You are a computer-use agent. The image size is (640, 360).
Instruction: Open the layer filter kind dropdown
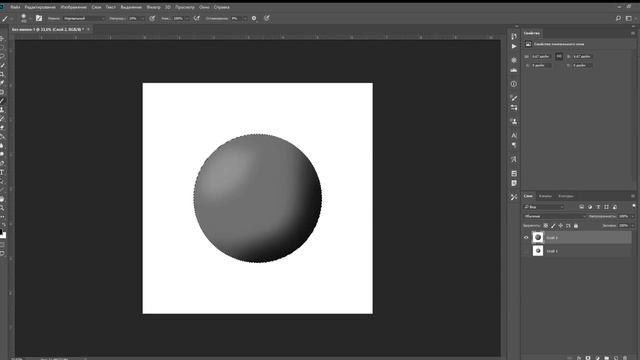(544, 207)
